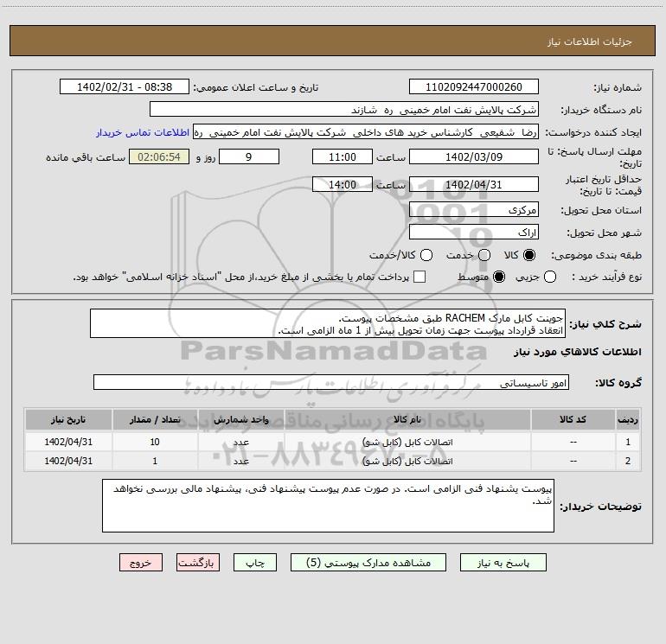Image resolution: width=666 pixels, height=644 pixels.
Task: Click the تاریخ نیاز column header
Action: click(x=68, y=419)
